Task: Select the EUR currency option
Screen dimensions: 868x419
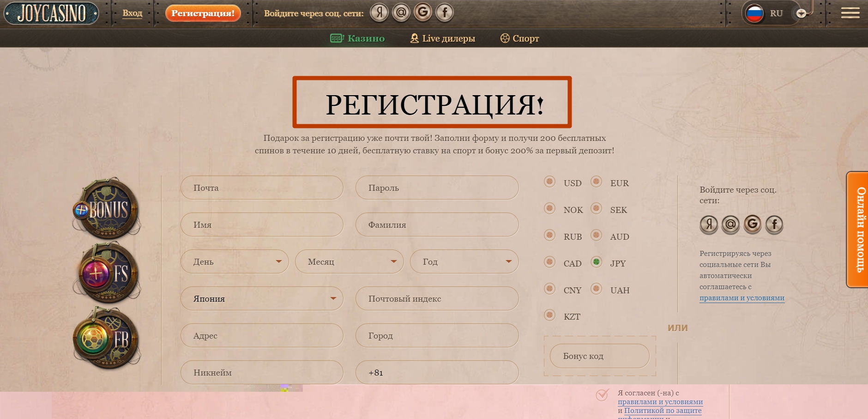Action: [596, 182]
